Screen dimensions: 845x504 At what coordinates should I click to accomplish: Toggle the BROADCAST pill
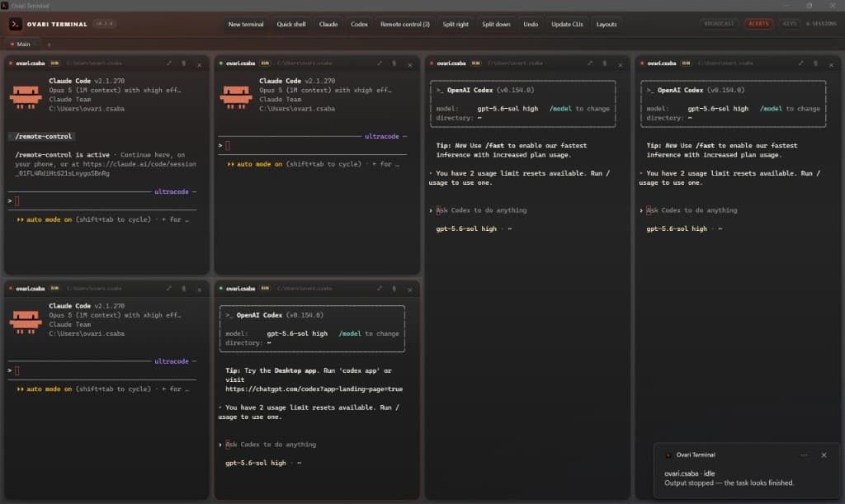[719, 24]
